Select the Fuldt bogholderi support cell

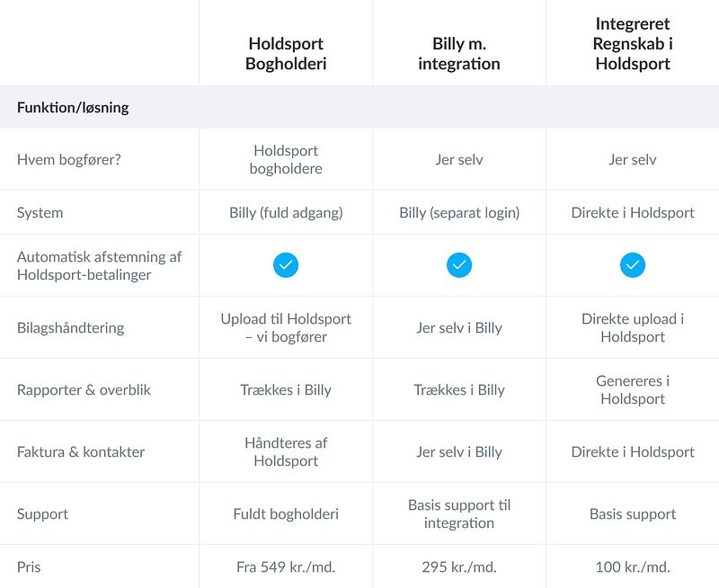pos(286,514)
